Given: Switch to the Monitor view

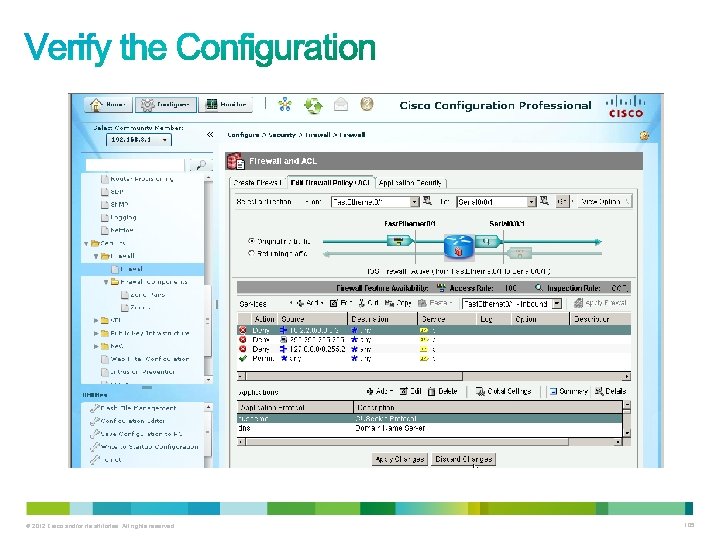Looking at the screenshot, I should [x=225, y=105].
